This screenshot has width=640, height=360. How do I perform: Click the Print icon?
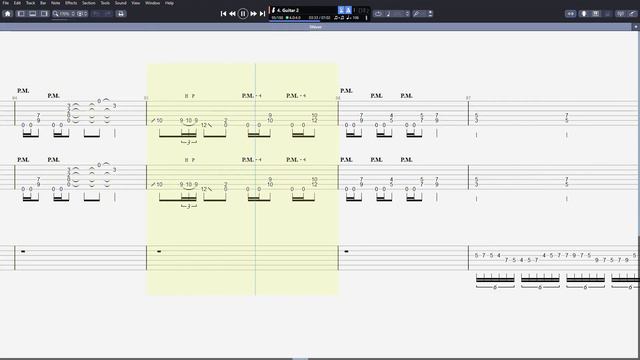121,13
